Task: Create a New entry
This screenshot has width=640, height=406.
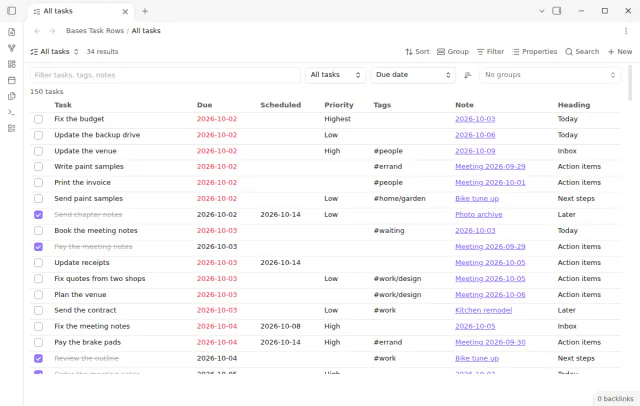Action: (x=620, y=52)
